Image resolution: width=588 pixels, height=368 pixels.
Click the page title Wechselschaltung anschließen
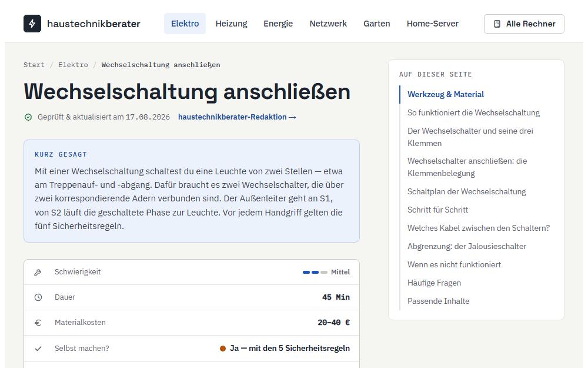click(187, 91)
